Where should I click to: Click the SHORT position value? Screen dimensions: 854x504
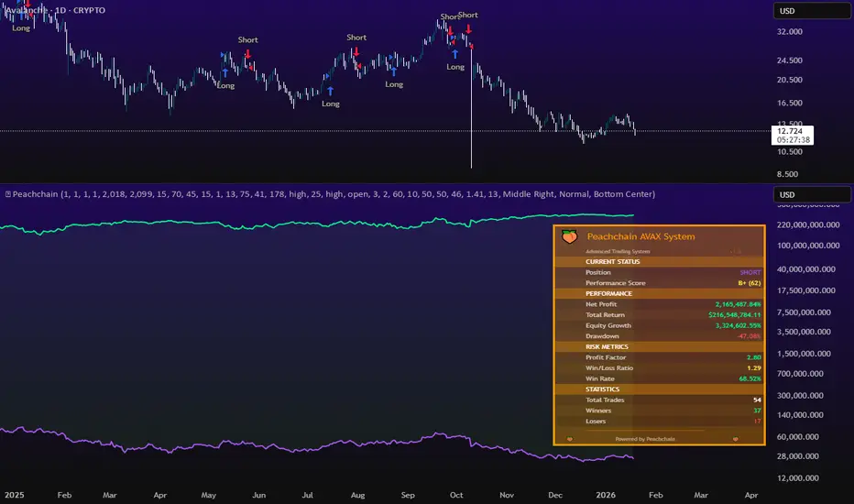750,272
